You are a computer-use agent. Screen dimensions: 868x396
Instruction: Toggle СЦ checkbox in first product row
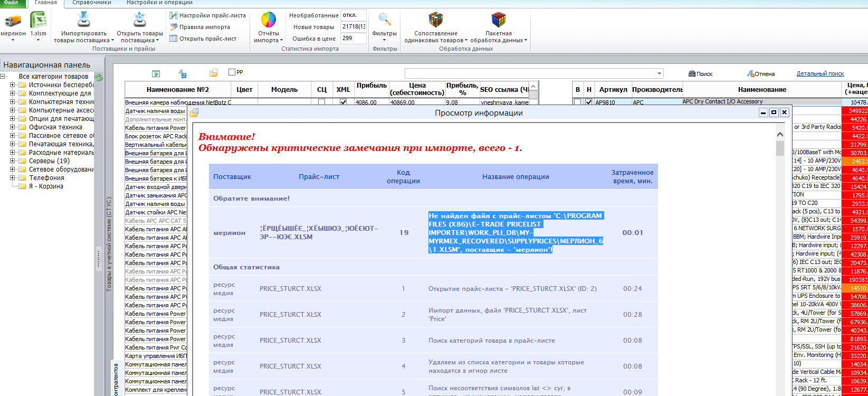click(321, 102)
